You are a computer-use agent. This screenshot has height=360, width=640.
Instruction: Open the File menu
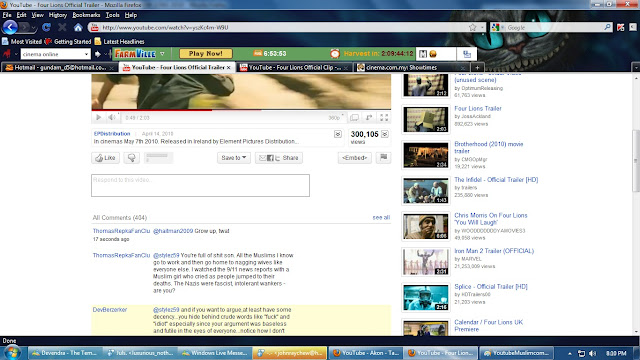pos(7,15)
